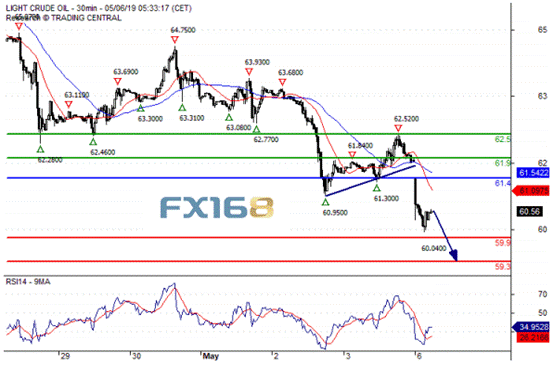The width and height of the screenshot is (554, 366).
Task: Click the 65 tick on price axis
Action: tap(542, 30)
